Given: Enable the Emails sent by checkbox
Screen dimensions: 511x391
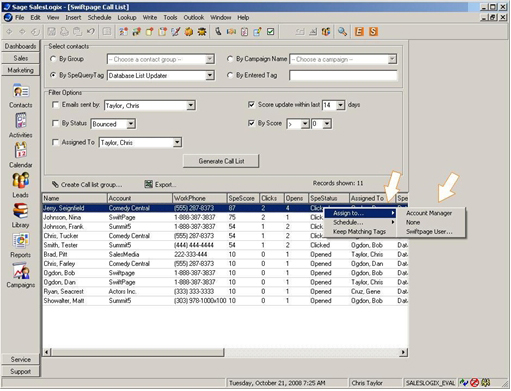Looking at the screenshot, I should click(x=55, y=105).
